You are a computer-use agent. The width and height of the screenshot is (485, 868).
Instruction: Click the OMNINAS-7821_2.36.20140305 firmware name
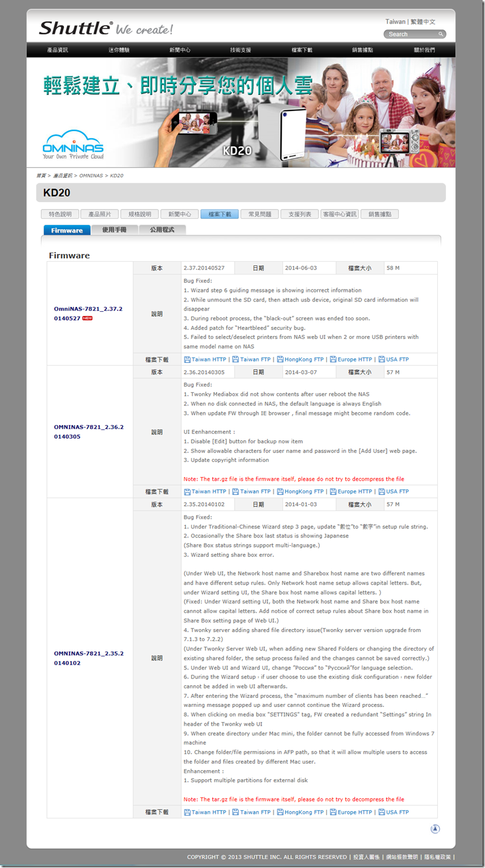89,431
